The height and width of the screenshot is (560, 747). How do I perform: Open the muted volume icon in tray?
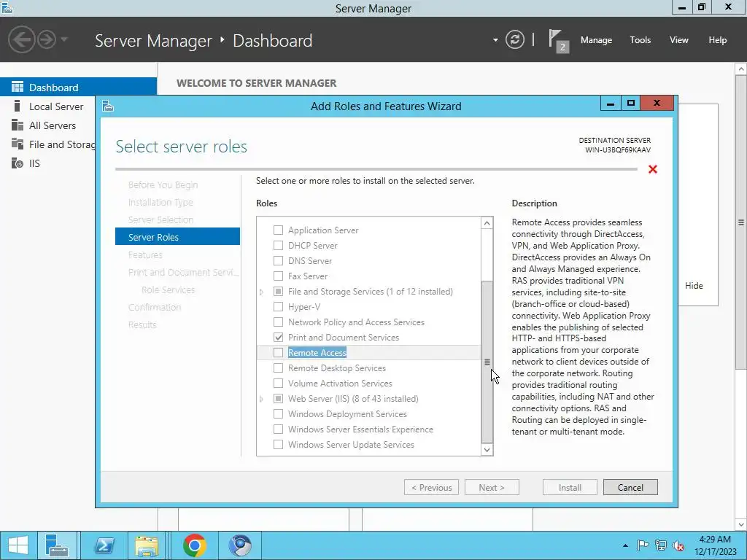678,545
